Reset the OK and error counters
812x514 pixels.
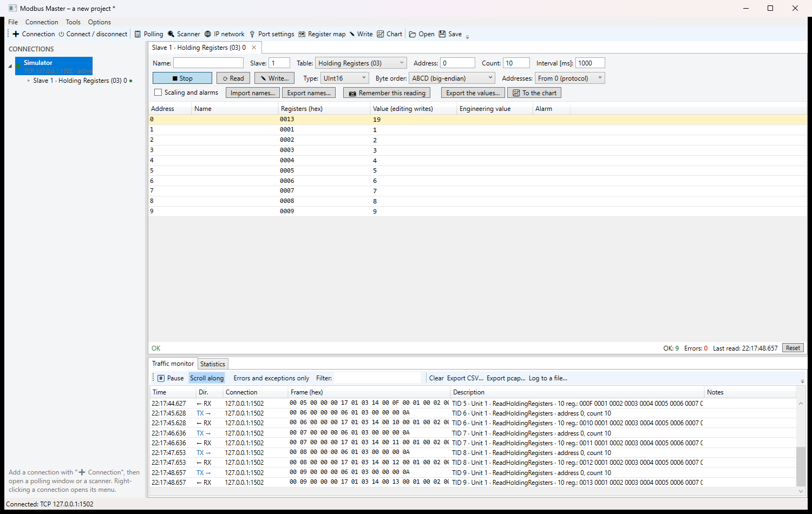pos(793,348)
